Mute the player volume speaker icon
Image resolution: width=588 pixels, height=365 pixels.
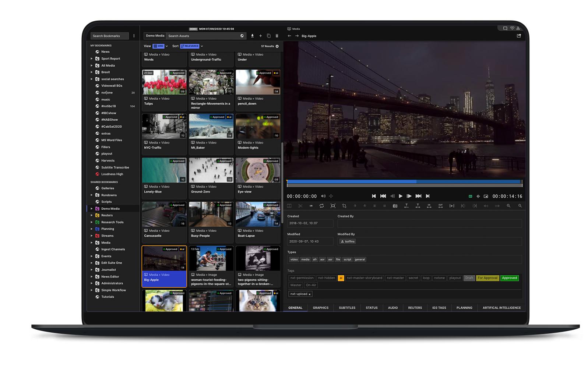323,196
